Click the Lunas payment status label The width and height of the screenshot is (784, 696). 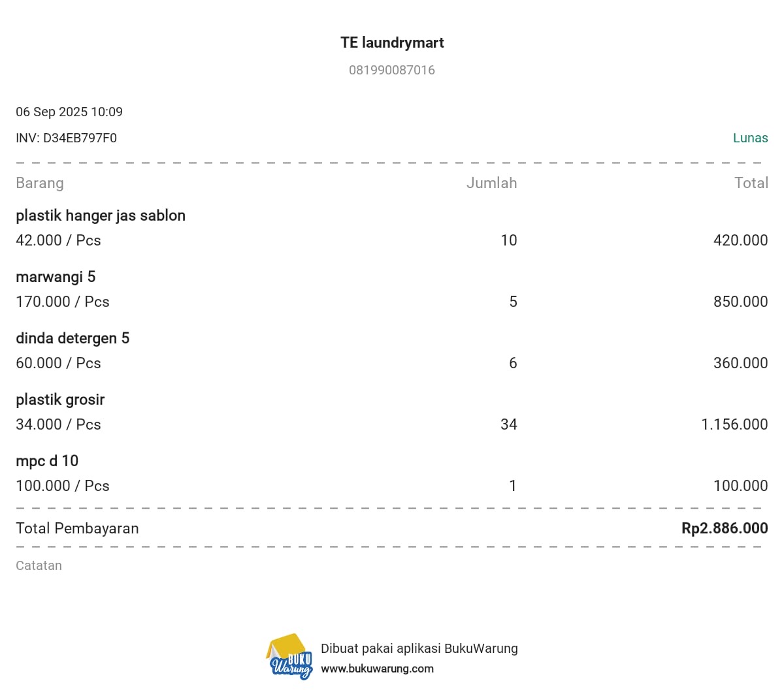click(750, 138)
